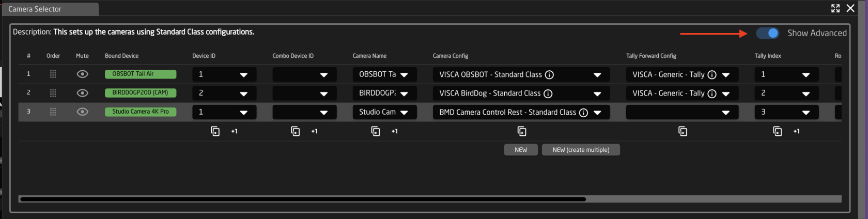The image size is (868, 219).
Task: Click the NEW button
Action: click(x=521, y=150)
